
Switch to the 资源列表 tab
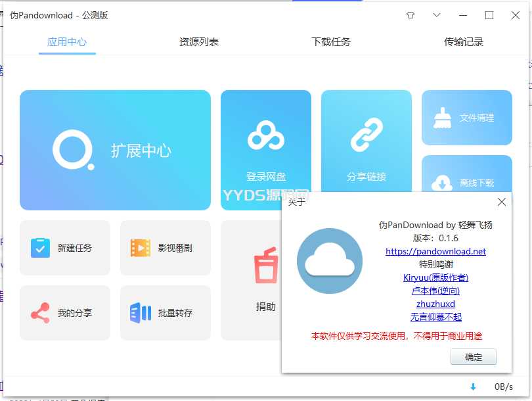pyautogui.click(x=198, y=42)
